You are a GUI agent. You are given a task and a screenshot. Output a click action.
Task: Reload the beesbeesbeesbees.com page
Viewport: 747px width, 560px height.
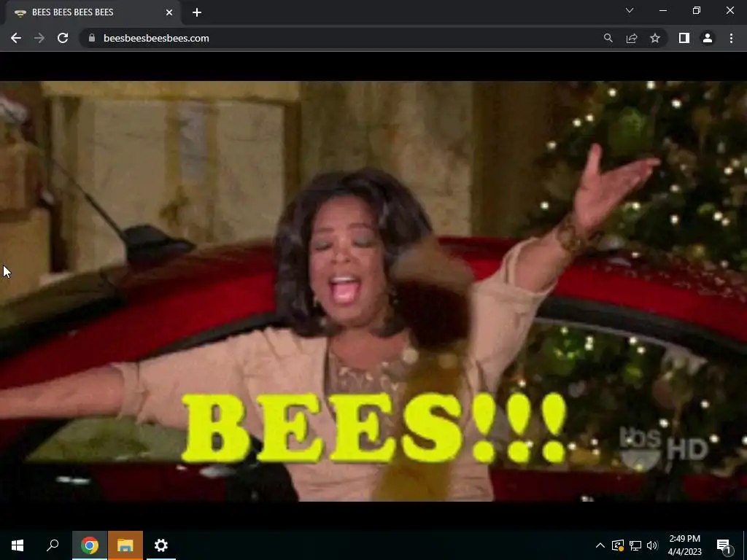tap(63, 38)
